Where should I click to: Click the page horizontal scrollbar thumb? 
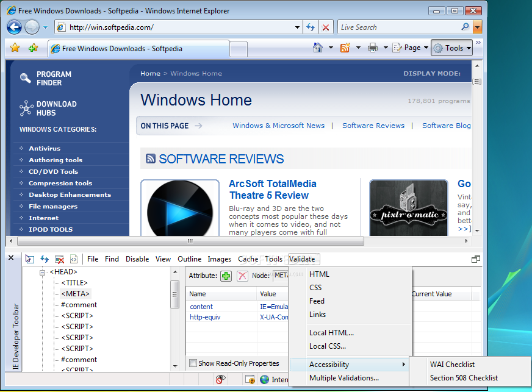coord(190,241)
